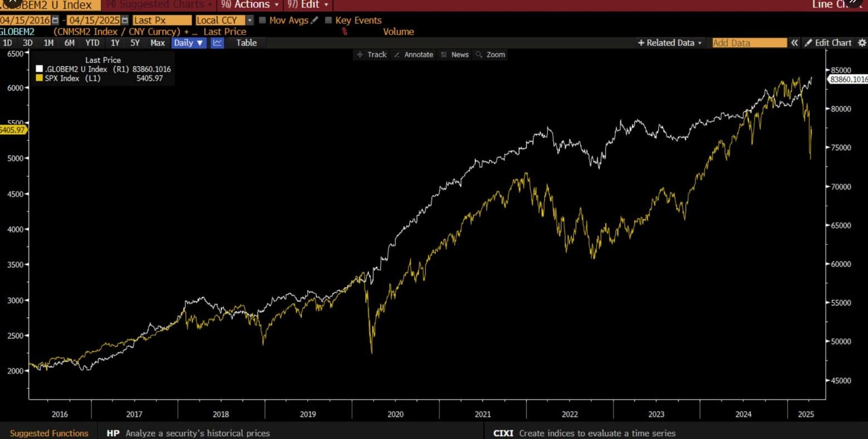Switch to Table view
The width and height of the screenshot is (868, 439).
pyautogui.click(x=246, y=43)
